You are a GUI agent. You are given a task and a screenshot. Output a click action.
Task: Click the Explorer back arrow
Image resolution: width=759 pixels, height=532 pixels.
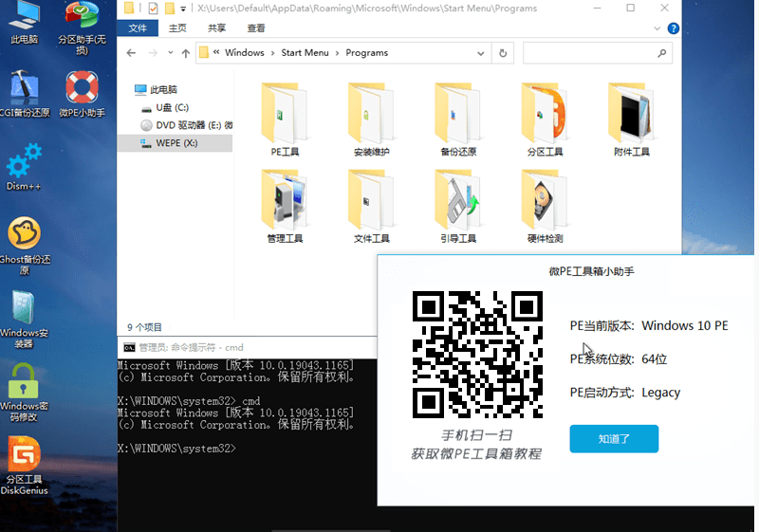point(131,53)
